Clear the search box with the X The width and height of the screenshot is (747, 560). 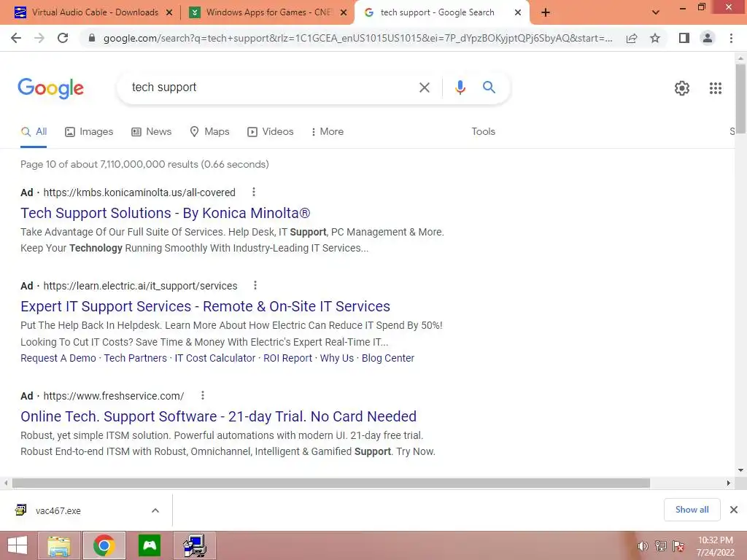[x=424, y=87]
